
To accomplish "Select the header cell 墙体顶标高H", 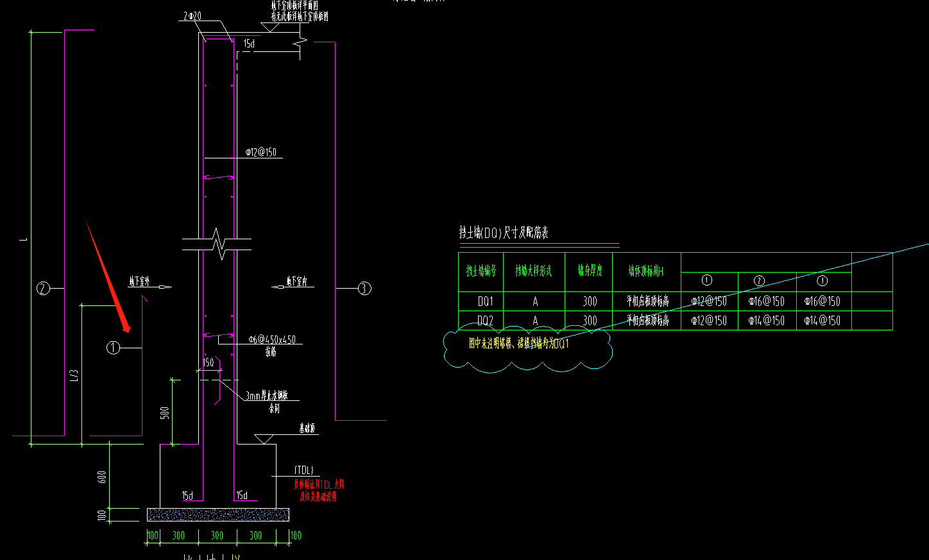I will pos(646,271).
